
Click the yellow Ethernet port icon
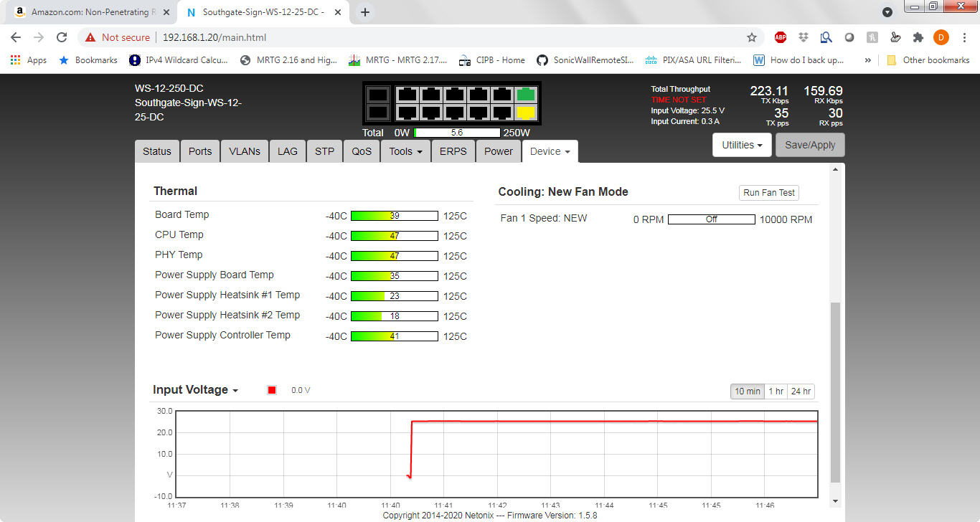tap(526, 113)
